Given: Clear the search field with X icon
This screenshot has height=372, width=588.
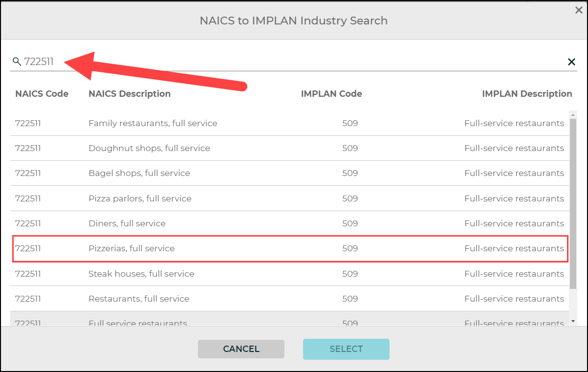Looking at the screenshot, I should [x=571, y=62].
